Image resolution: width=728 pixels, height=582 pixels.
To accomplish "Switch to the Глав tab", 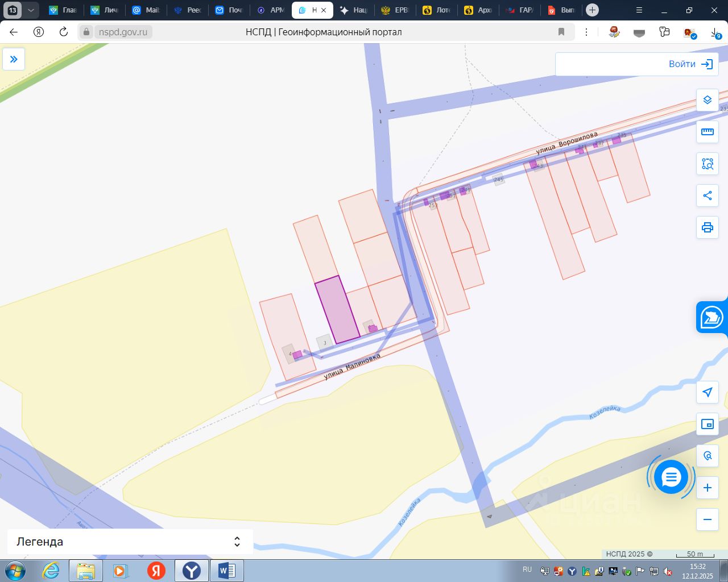I will 63,10.
